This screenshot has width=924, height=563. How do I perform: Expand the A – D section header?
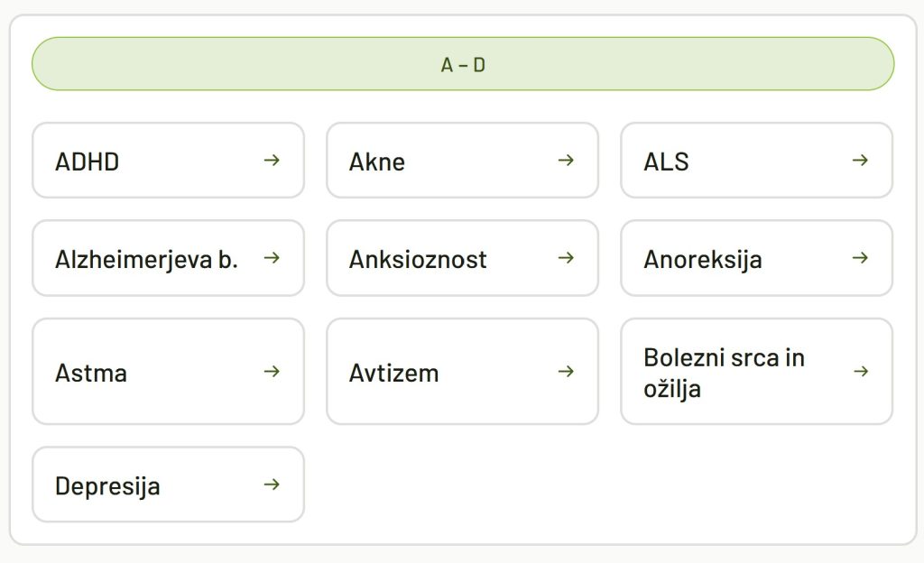click(x=462, y=63)
